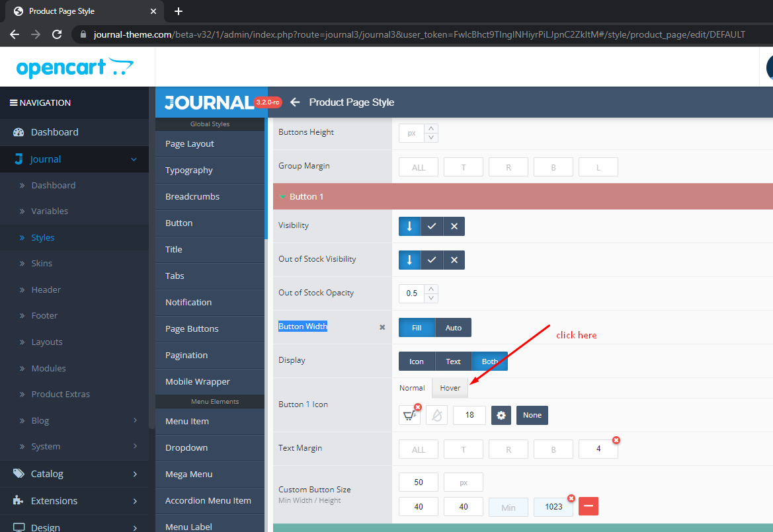Click the browser forward arrow
773x532 pixels.
[36, 34]
